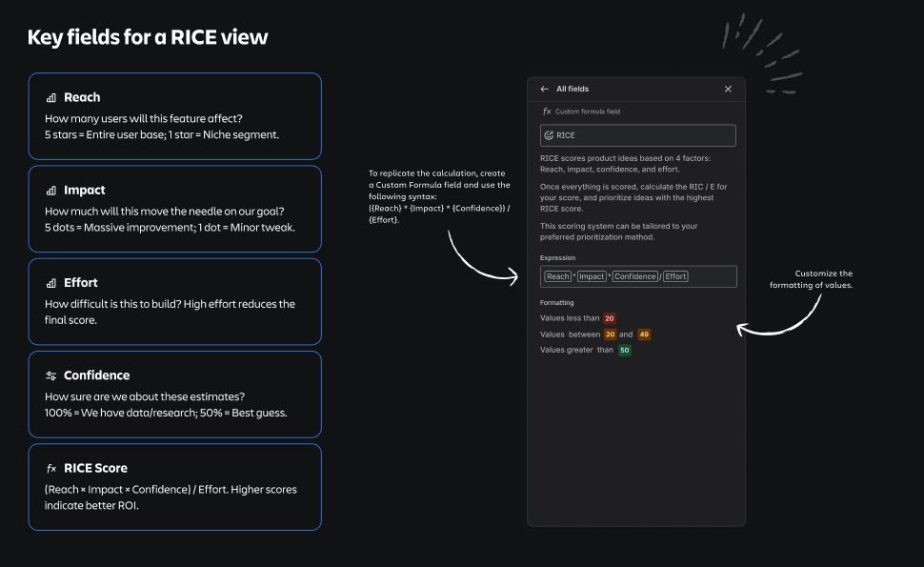Click the orange 20 value in Values between
The width and height of the screenshot is (924, 567).
click(x=610, y=334)
